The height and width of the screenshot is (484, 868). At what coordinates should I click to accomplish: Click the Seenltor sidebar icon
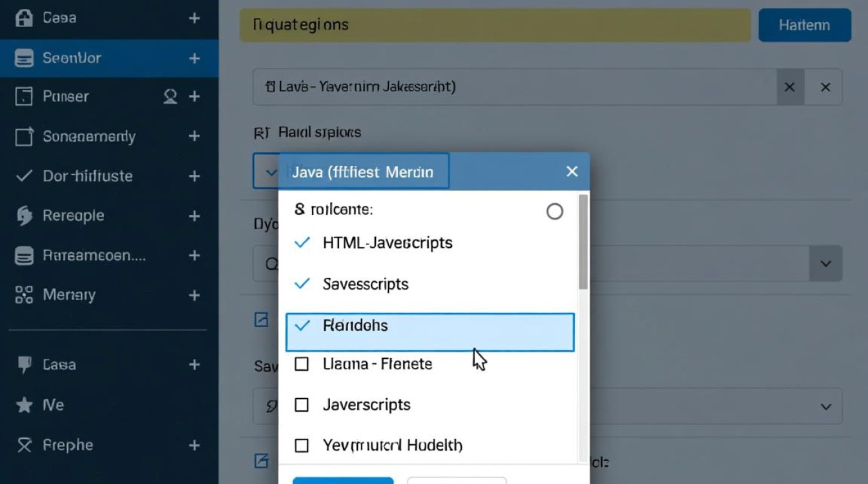tap(24, 59)
